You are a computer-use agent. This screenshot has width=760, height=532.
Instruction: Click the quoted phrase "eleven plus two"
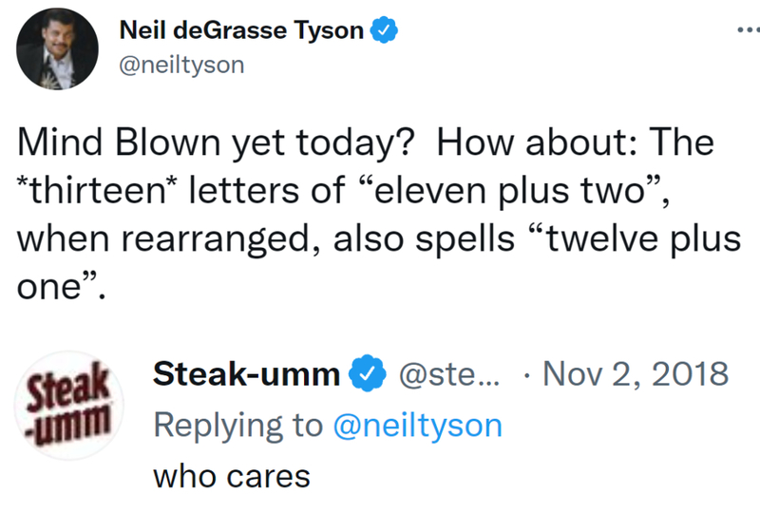tap(509, 191)
